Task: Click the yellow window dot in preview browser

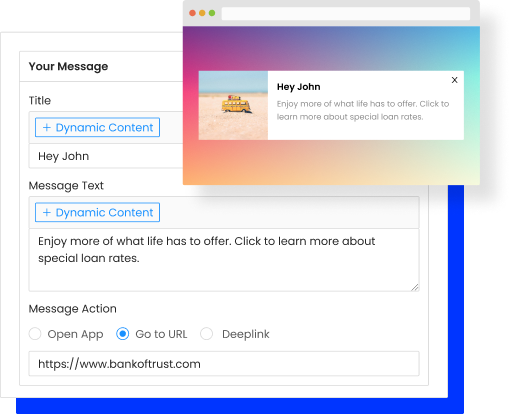Action: [x=202, y=13]
